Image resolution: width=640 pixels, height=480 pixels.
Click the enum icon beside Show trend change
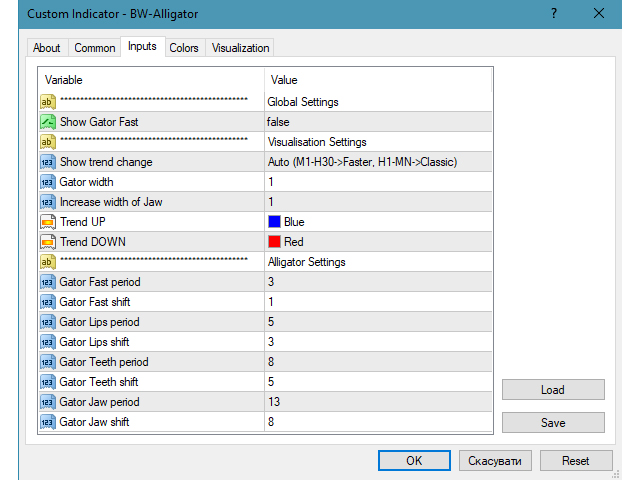(48, 162)
